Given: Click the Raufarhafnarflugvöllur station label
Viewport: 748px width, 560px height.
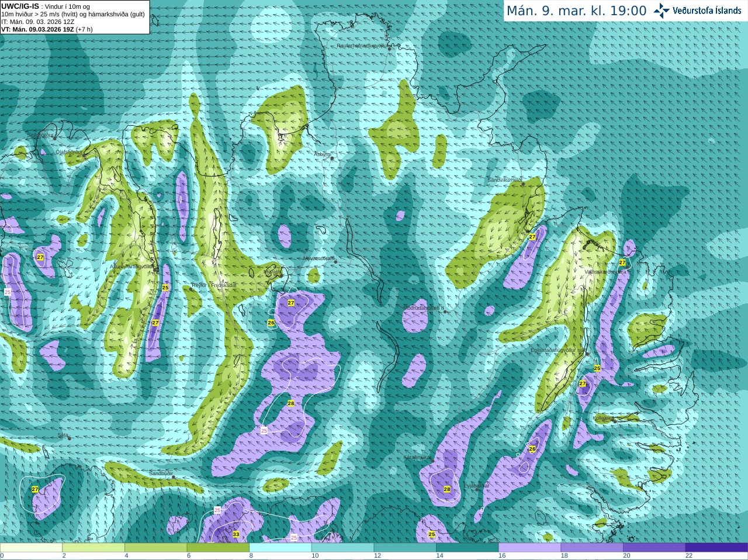Looking at the screenshot, I should point(362,45).
